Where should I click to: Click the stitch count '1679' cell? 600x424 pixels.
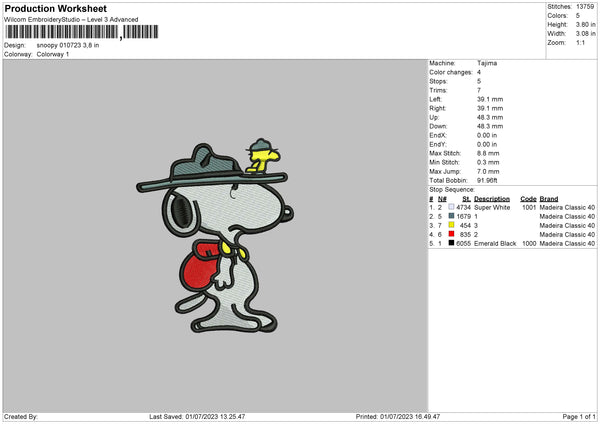463,217
